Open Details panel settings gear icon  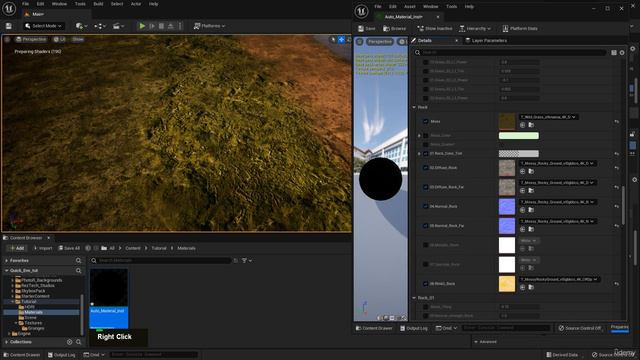622,53
